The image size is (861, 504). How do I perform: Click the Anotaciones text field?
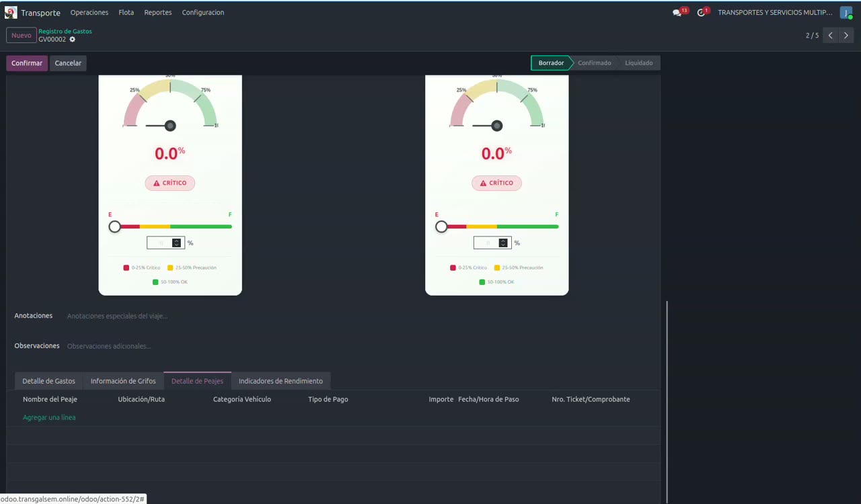[x=359, y=316]
